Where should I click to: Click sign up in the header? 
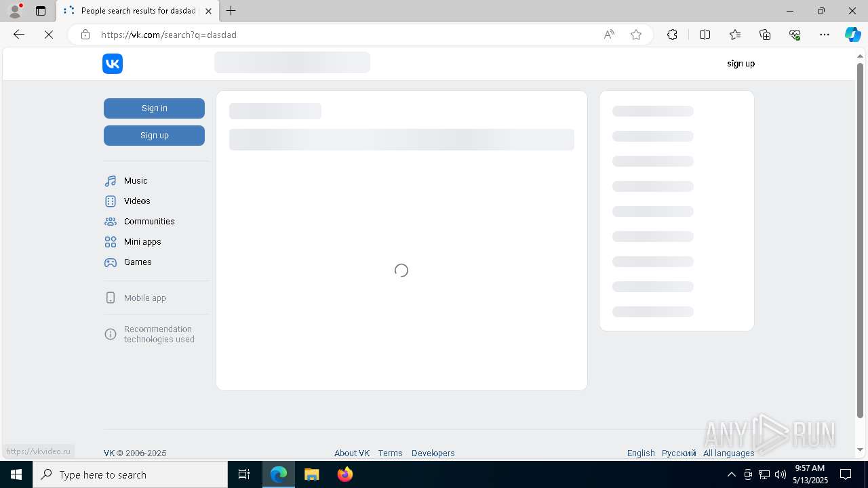[741, 64]
